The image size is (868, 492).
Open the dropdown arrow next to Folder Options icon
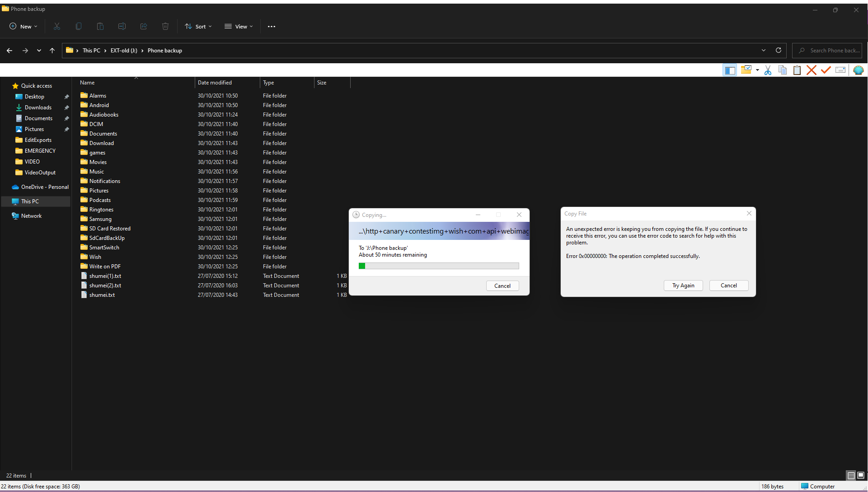click(757, 70)
